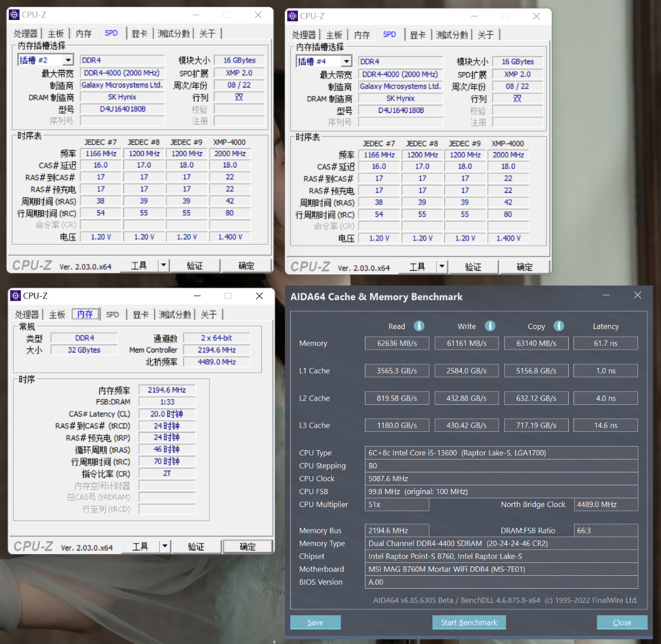Click 内存频率 value 2194.6 MHz in timings
The width and height of the screenshot is (661, 644).
pos(167,390)
